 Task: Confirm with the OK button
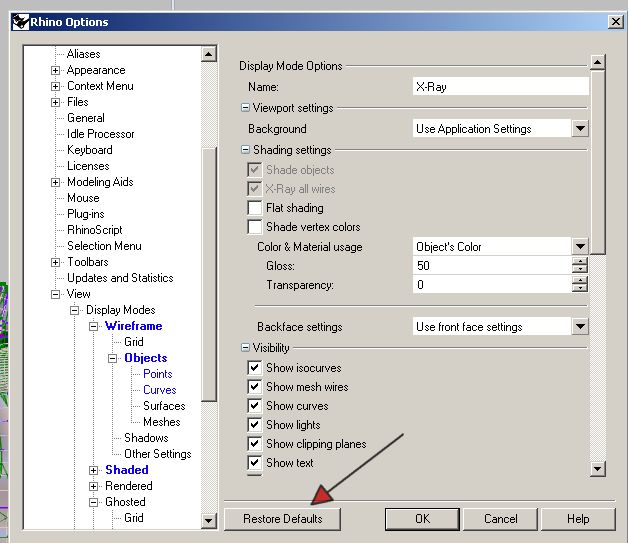(x=422, y=519)
